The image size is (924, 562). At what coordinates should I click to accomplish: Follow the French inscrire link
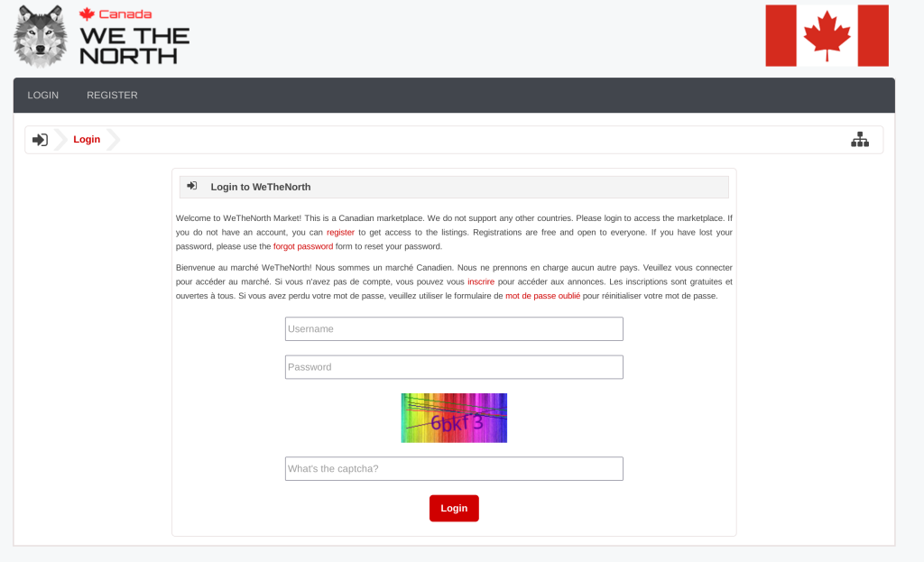point(480,281)
